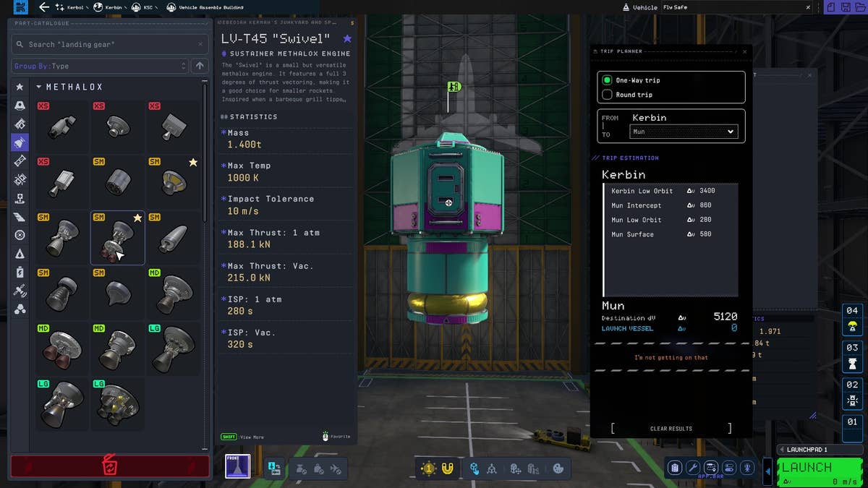
Task: Click the magnet snap tool icon
Action: [x=448, y=468]
